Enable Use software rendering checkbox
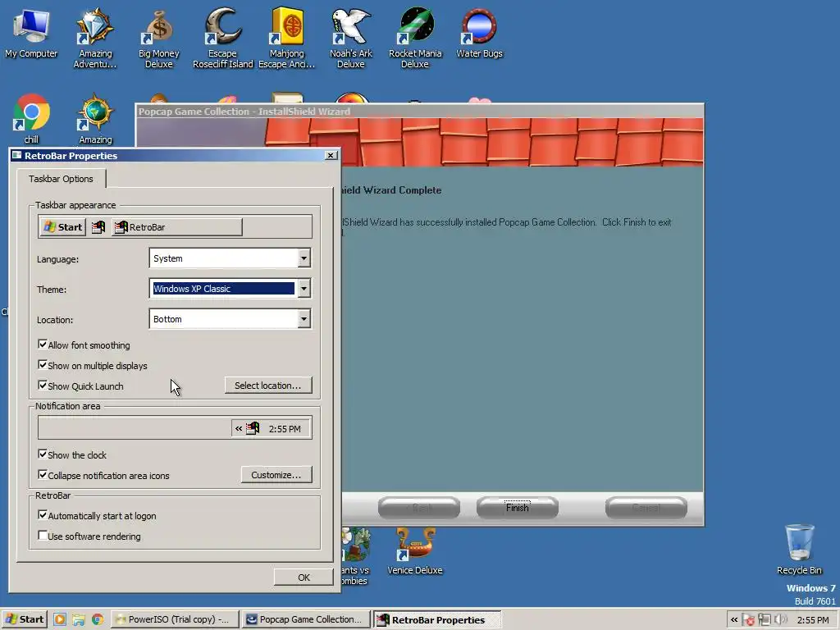The width and height of the screenshot is (840, 630). point(43,535)
